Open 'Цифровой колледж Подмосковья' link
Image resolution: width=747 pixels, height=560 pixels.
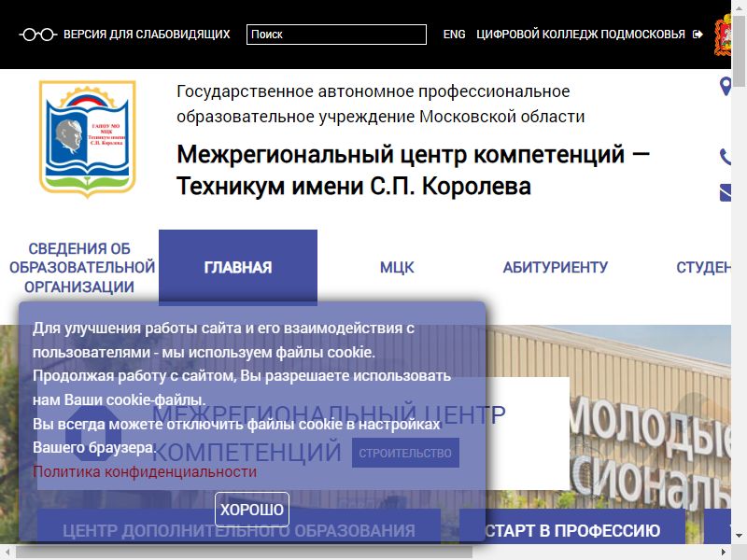pos(581,35)
